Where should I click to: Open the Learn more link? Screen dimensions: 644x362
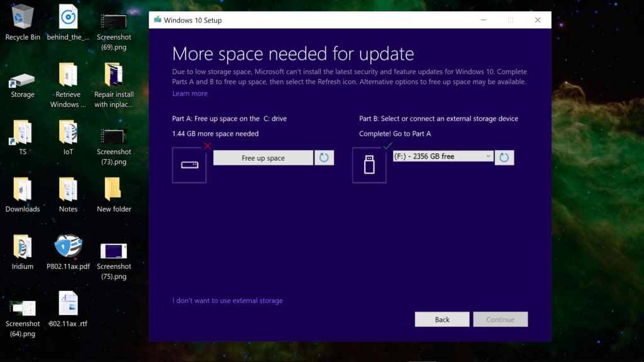pyautogui.click(x=189, y=93)
